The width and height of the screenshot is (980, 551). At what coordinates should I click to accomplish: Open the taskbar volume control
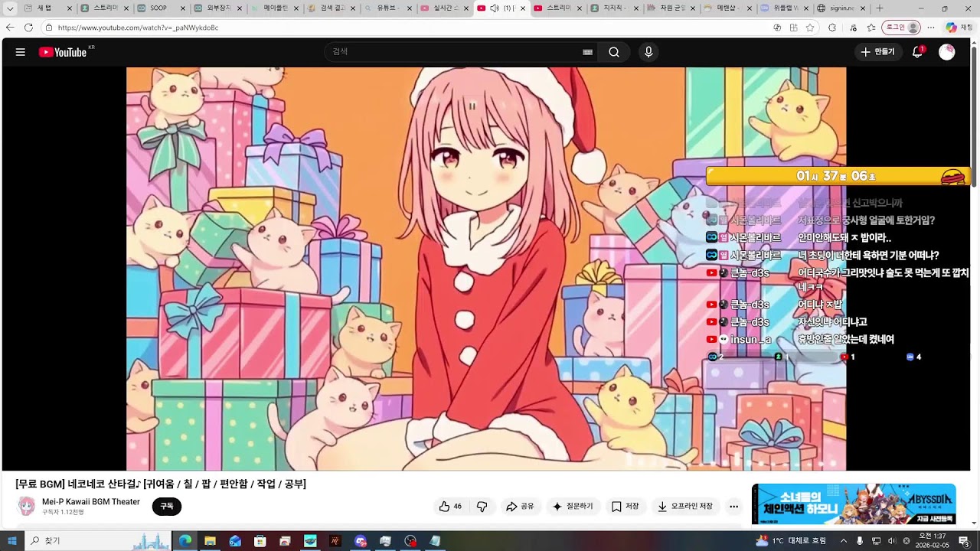tap(893, 541)
